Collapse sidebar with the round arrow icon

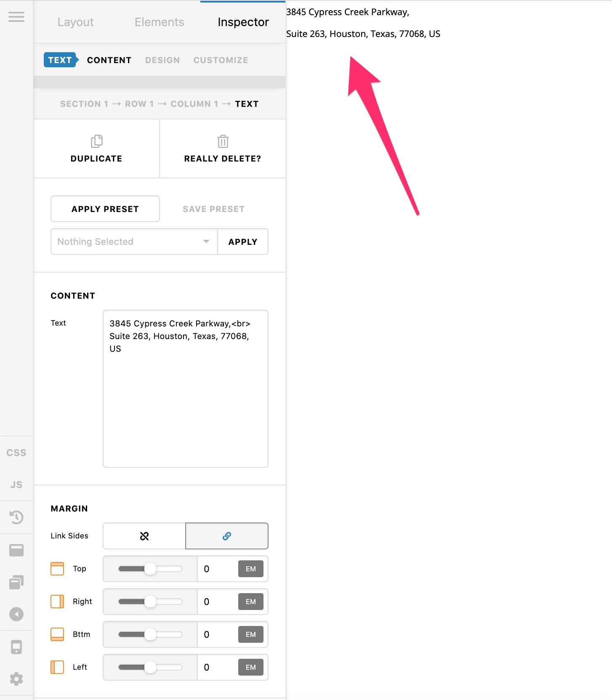point(16,614)
